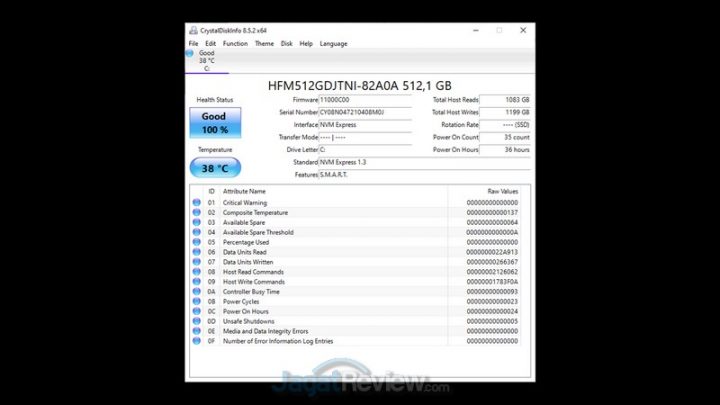Select the Percentage Used attribute name
This screenshot has width=720, height=405.
246,242
